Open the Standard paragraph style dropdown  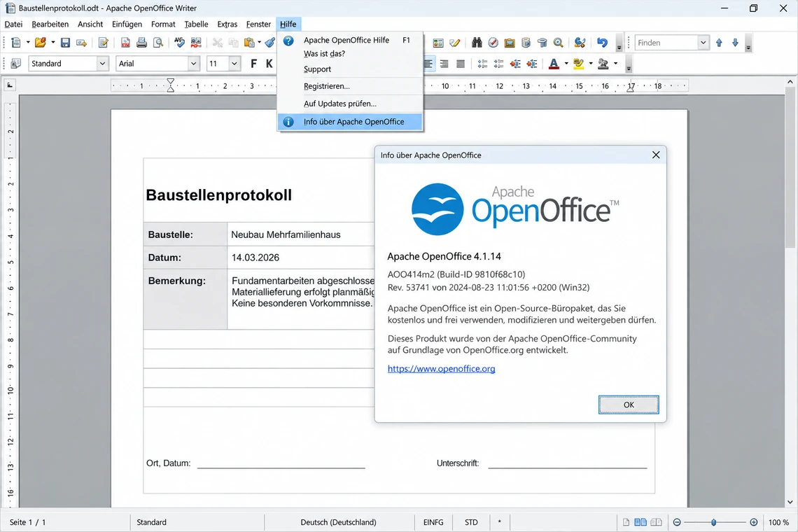pos(102,64)
